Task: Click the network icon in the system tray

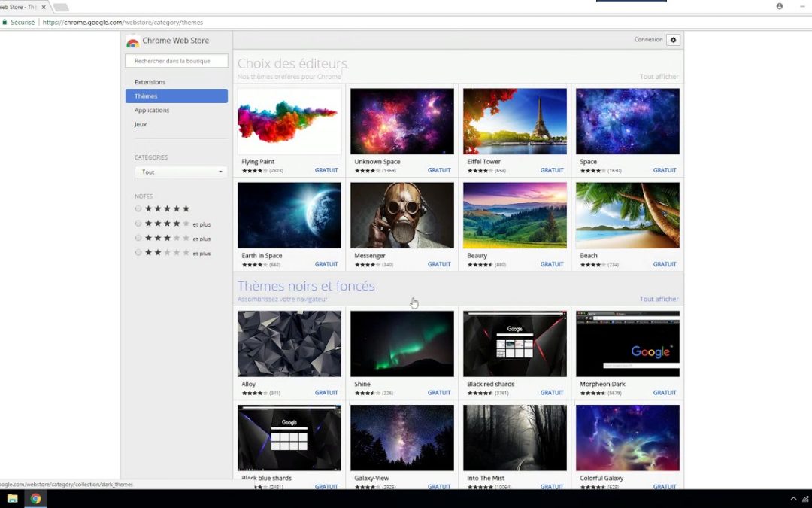Action: point(804,498)
